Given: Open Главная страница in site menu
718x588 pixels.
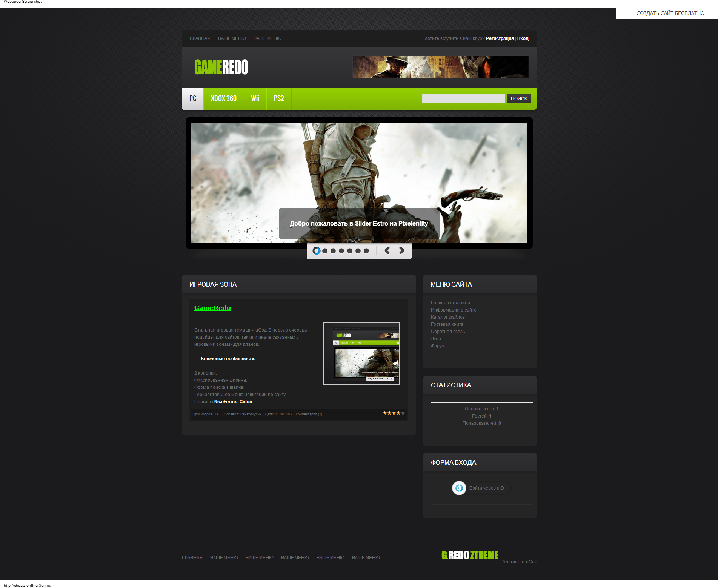Looking at the screenshot, I should (450, 303).
